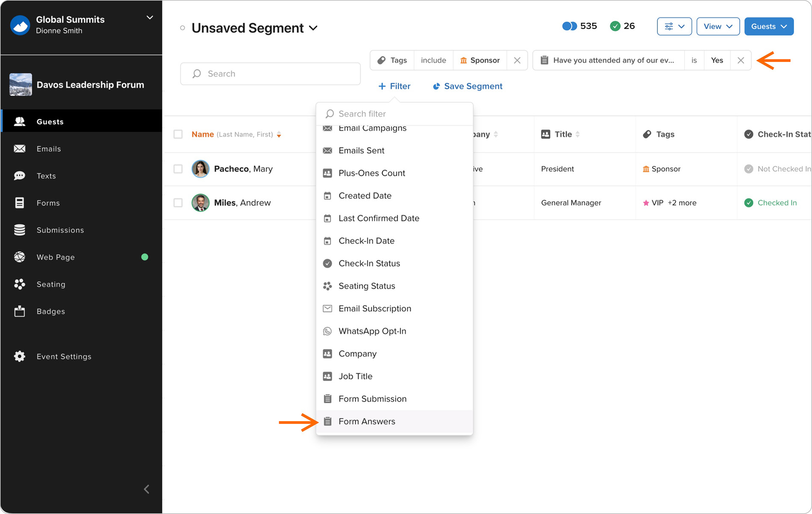
Task: Sort by Title column
Action: pyautogui.click(x=561, y=134)
